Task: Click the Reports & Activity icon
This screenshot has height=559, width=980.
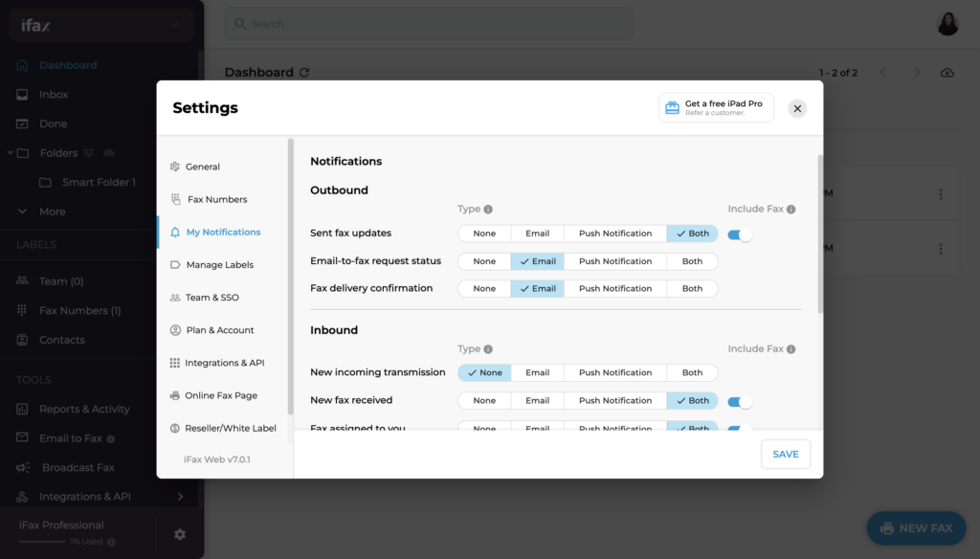Action: (x=24, y=409)
